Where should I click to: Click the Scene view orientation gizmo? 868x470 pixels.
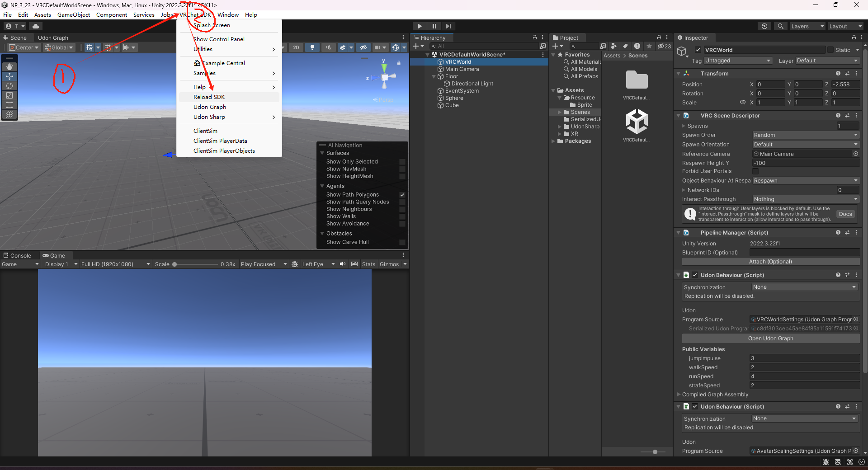point(384,77)
